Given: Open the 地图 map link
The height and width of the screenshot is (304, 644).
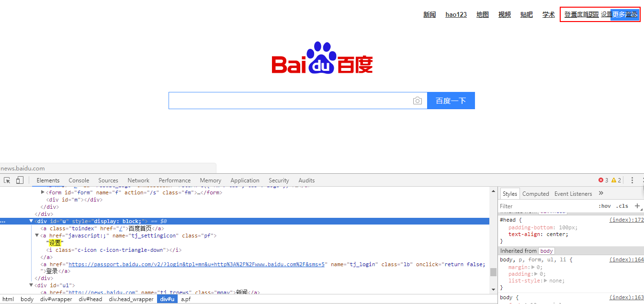Looking at the screenshot, I should (483, 15).
